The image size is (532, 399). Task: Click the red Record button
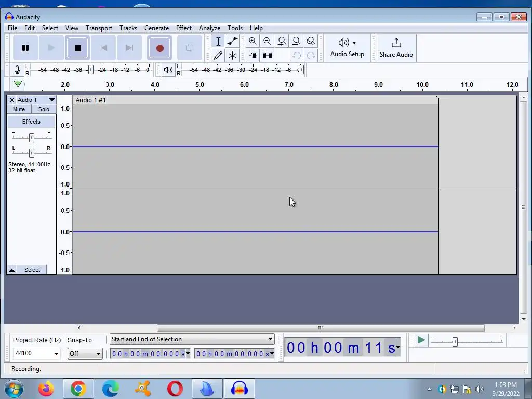click(160, 48)
